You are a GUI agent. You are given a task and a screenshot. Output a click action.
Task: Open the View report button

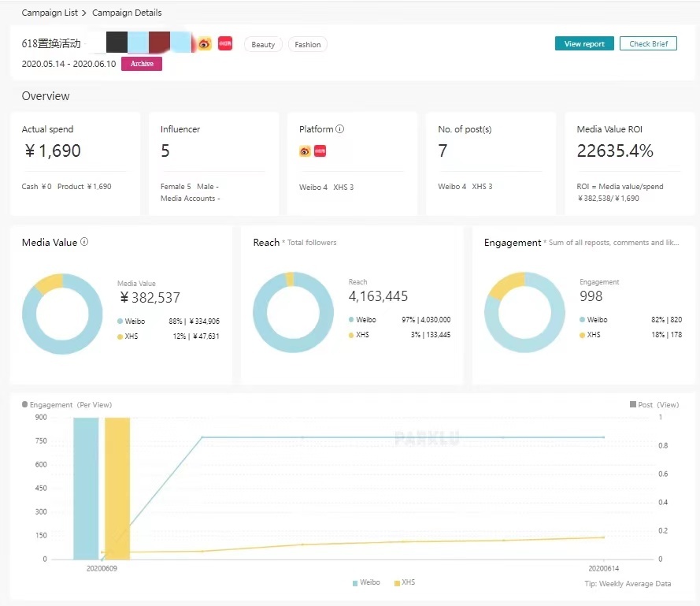584,44
